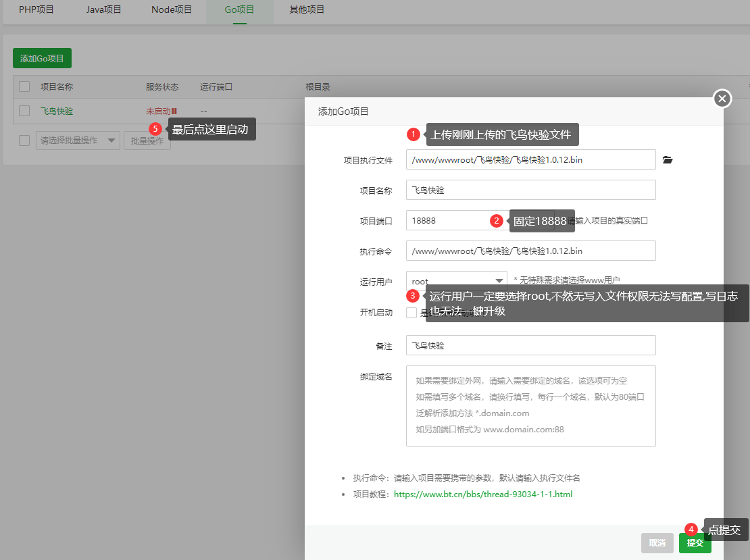Open the bt.cn project tutorial link
This screenshot has height=560, width=750.
point(482,494)
